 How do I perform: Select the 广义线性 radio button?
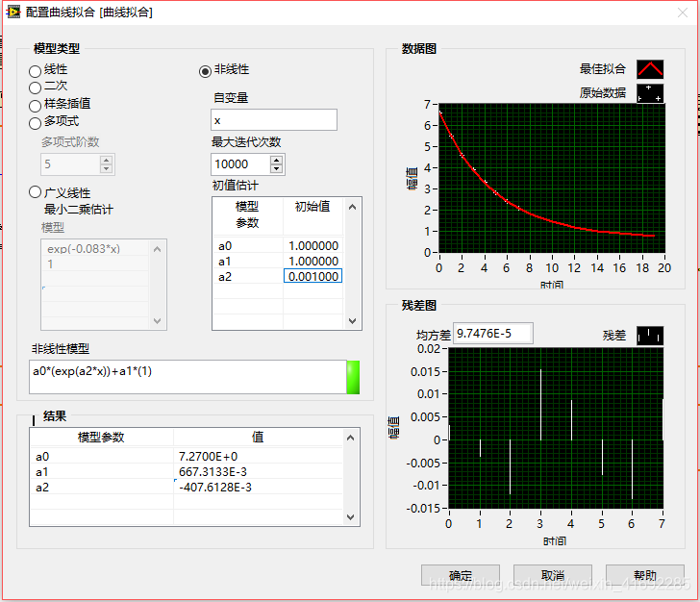[x=35, y=192]
